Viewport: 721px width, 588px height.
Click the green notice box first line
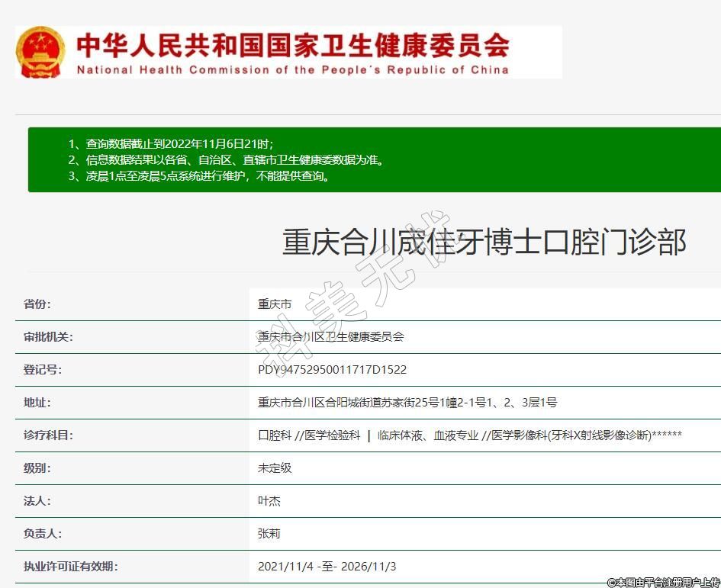170,143
